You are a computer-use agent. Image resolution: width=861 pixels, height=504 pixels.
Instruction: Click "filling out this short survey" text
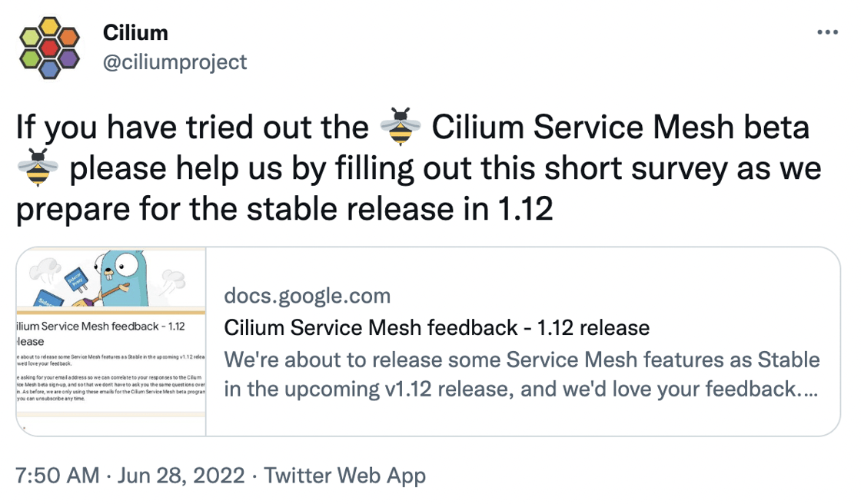coord(447,168)
